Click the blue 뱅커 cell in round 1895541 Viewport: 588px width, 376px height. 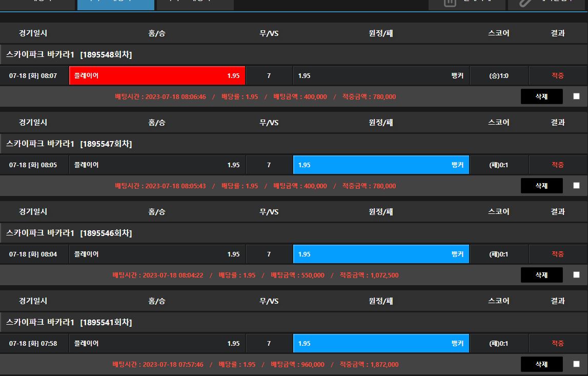click(x=381, y=344)
